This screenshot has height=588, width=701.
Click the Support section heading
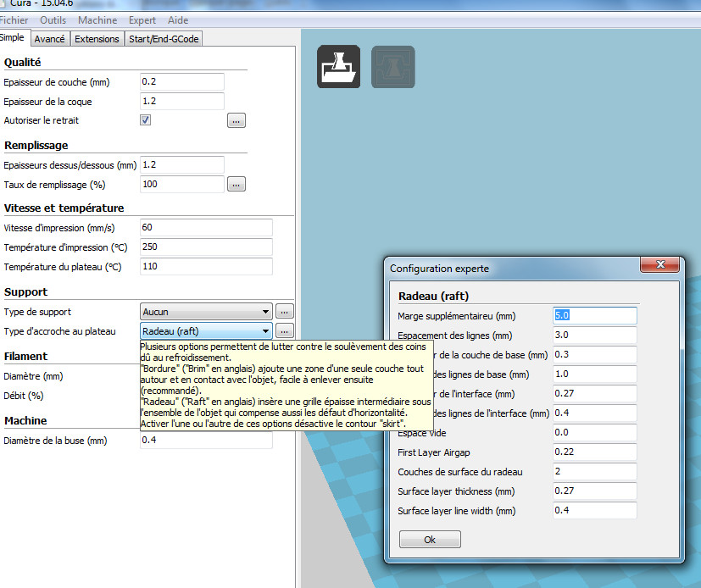click(25, 291)
